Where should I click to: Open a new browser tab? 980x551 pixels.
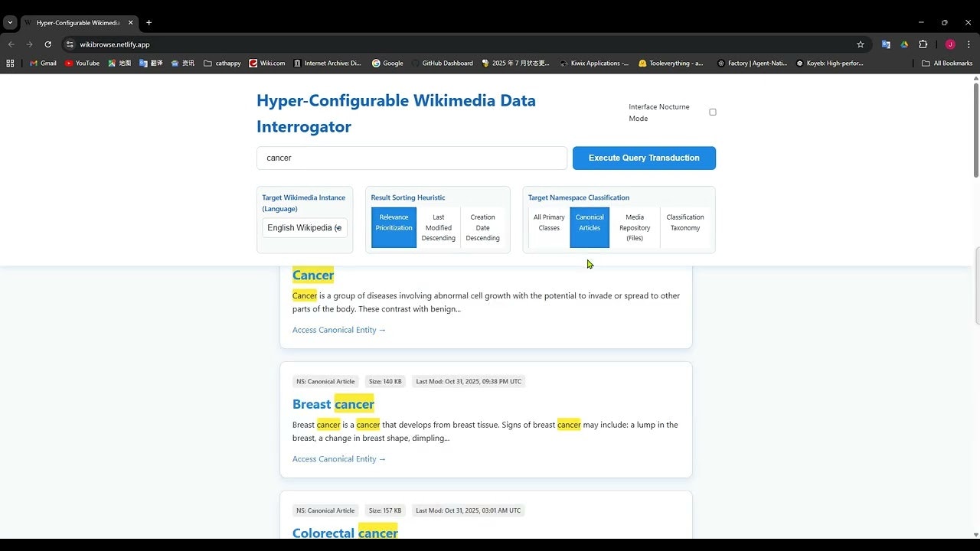pos(149,22)
